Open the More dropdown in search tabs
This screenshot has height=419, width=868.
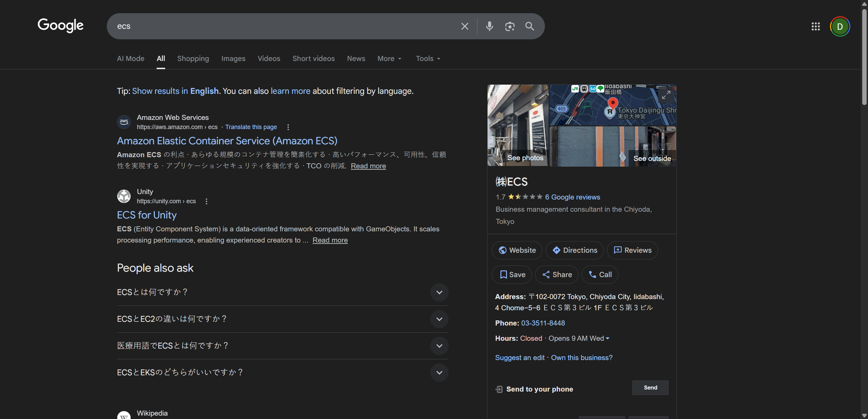pyautogui.click(x=389, y=59)
